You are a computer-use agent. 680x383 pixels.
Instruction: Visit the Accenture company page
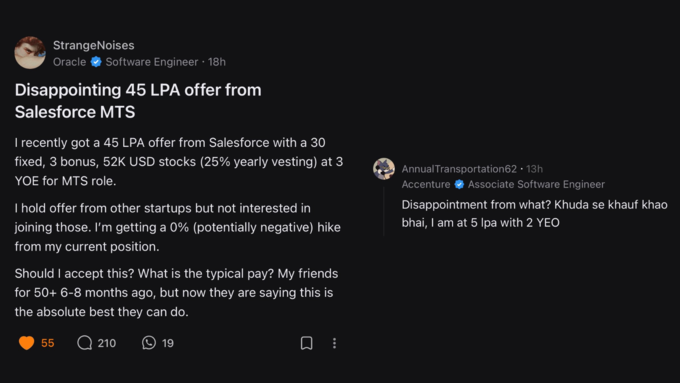[426, 184]
